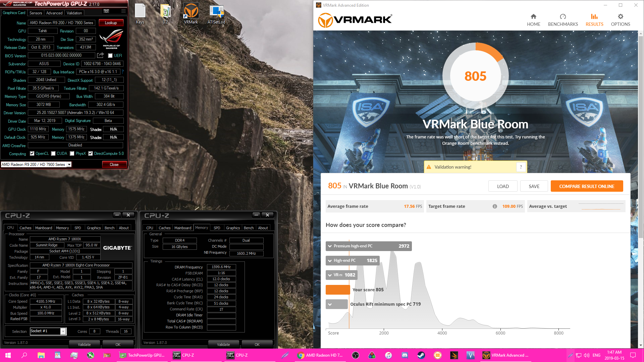Open the VRMark HOME page

point(533,20)
